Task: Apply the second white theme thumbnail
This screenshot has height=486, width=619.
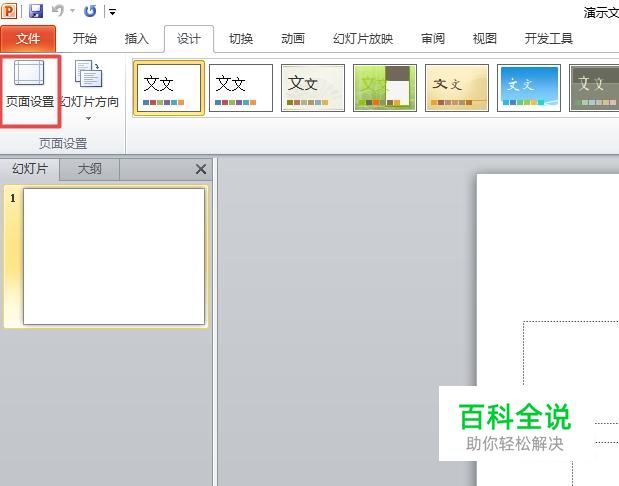Action: point(241,88)
